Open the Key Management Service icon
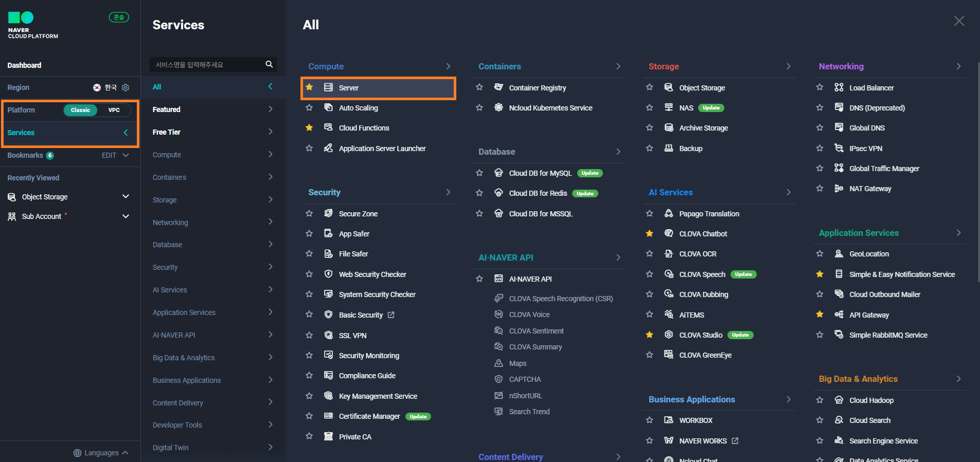Image resolution: width=980 pixels, height=462 pixels. pyautogui.click(x=328, y=396)
